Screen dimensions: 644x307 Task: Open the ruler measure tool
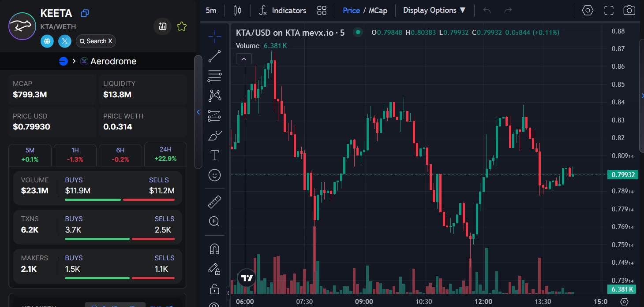tap(215, 202)
